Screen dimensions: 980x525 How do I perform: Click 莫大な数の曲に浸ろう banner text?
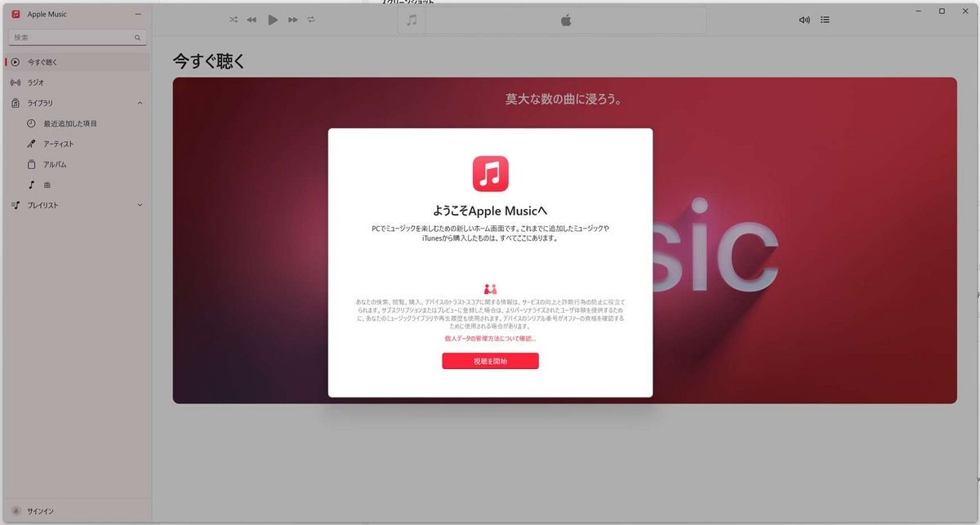click(x=564, y=100)
